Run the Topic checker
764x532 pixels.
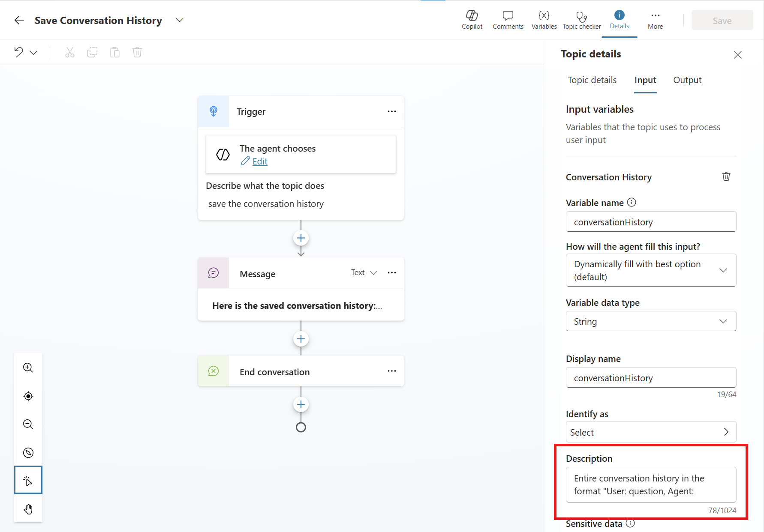click(581, 20)
